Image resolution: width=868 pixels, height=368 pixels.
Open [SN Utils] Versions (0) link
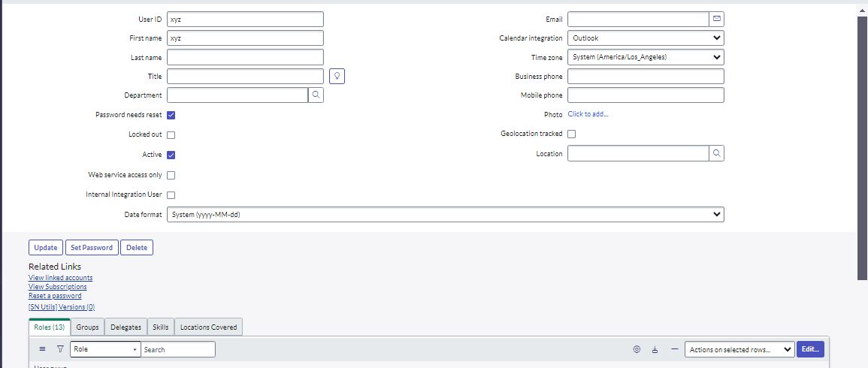click(62, 306)
